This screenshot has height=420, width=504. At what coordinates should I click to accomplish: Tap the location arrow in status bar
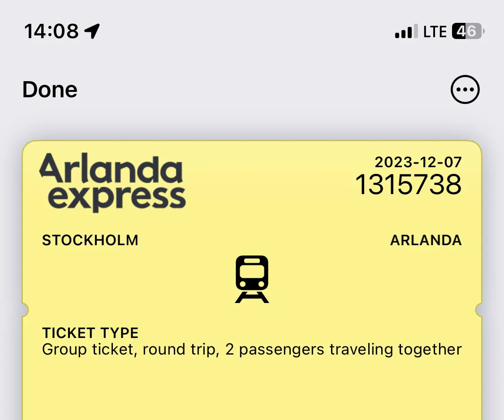point(92,31)
